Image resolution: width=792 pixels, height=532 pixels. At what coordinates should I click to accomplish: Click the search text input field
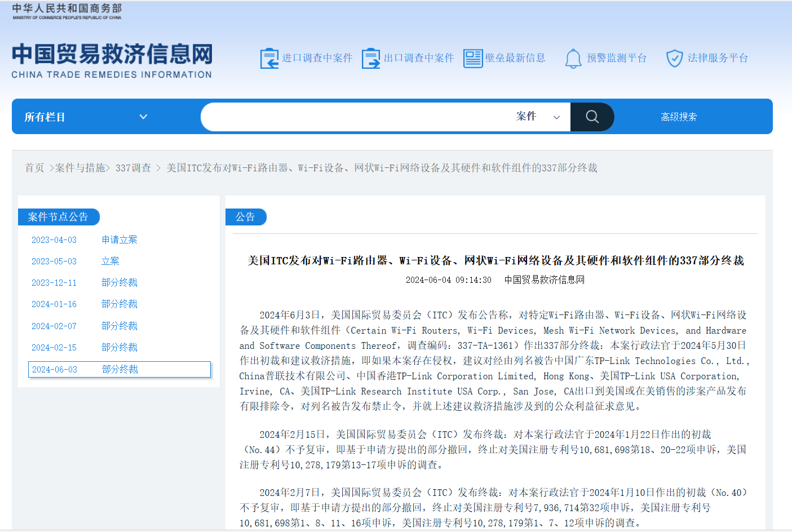pos(355,117)
